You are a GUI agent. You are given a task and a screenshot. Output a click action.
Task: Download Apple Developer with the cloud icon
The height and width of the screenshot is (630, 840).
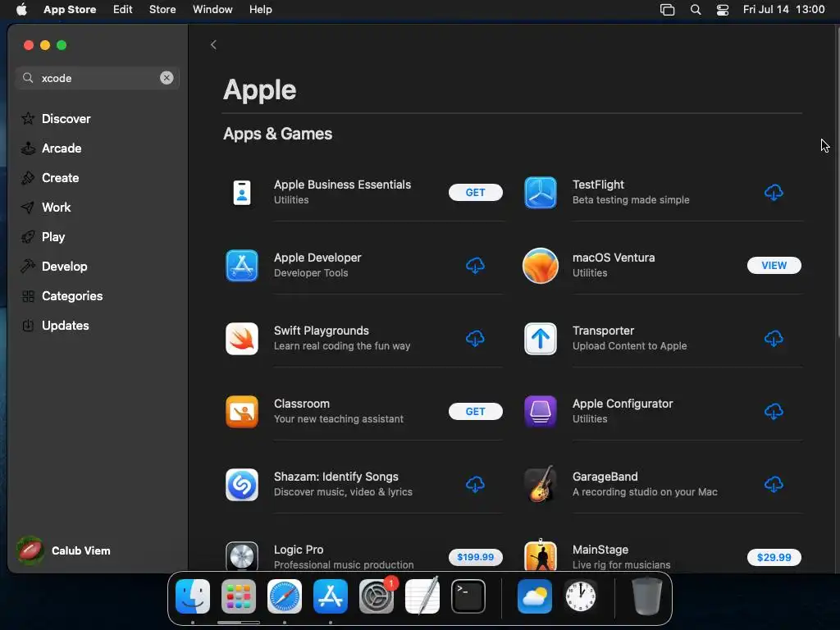475,265
